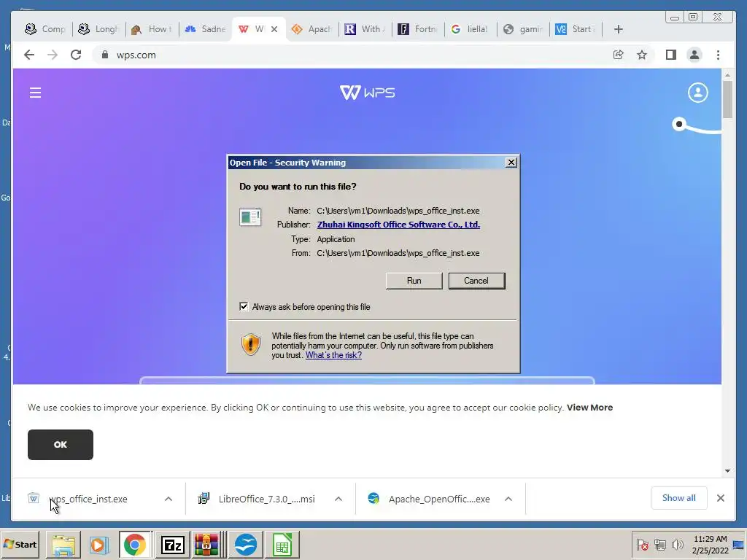Image resolution: width=747 pixels, height=560 pixels.
Task: Click the page scrollbar up arrow
Action: pos(727,75)
